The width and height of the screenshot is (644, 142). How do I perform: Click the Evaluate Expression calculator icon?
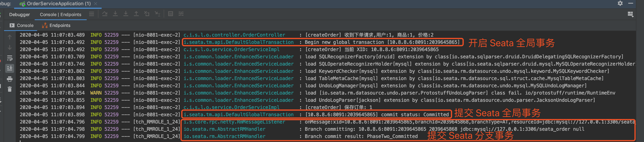pyautogui.click(x=171, y=14)
